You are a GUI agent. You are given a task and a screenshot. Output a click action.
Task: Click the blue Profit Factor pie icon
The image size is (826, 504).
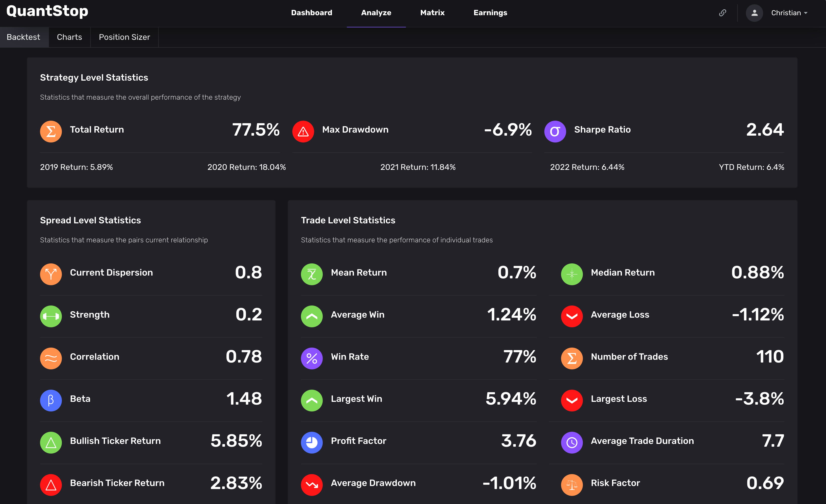click(x=311, y=442)
